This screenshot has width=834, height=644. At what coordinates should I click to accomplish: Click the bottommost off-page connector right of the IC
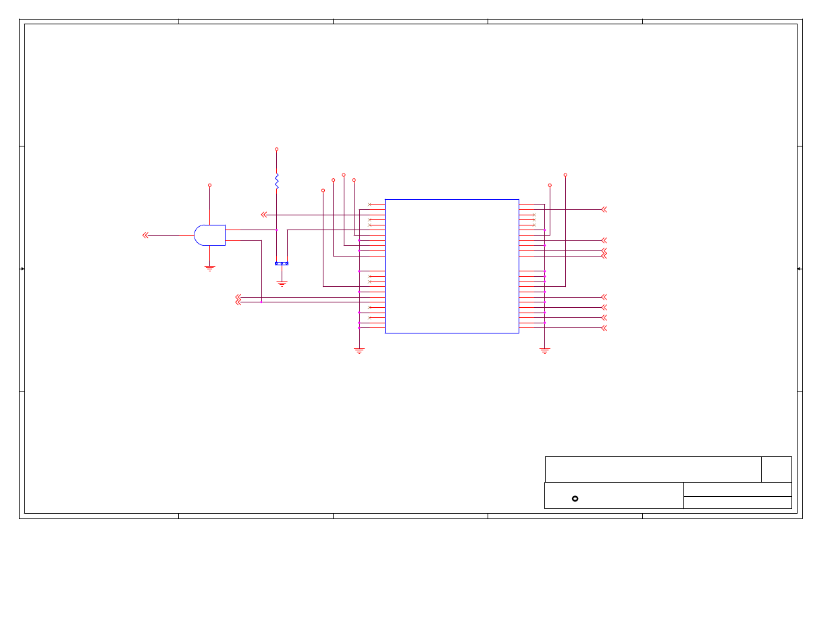point(604,328)
